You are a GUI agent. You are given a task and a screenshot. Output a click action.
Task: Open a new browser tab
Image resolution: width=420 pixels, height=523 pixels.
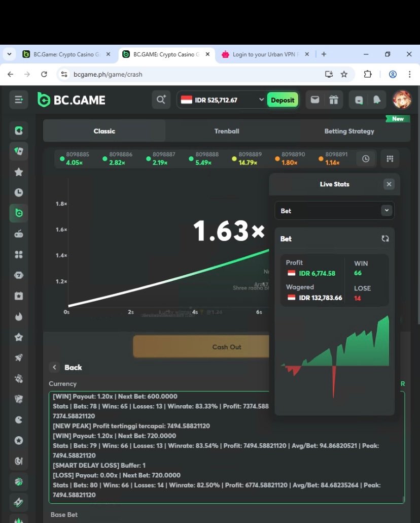(x=324, y=54)
